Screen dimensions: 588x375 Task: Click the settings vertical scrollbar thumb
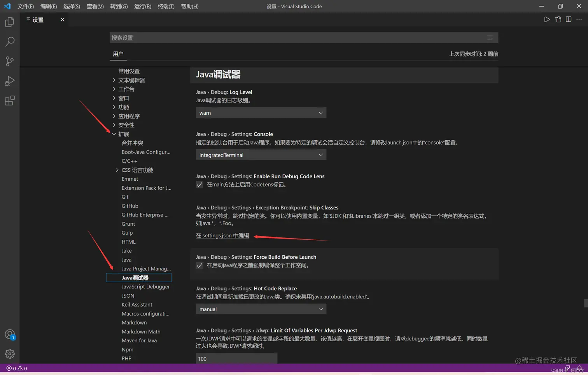tap(586, 303)
